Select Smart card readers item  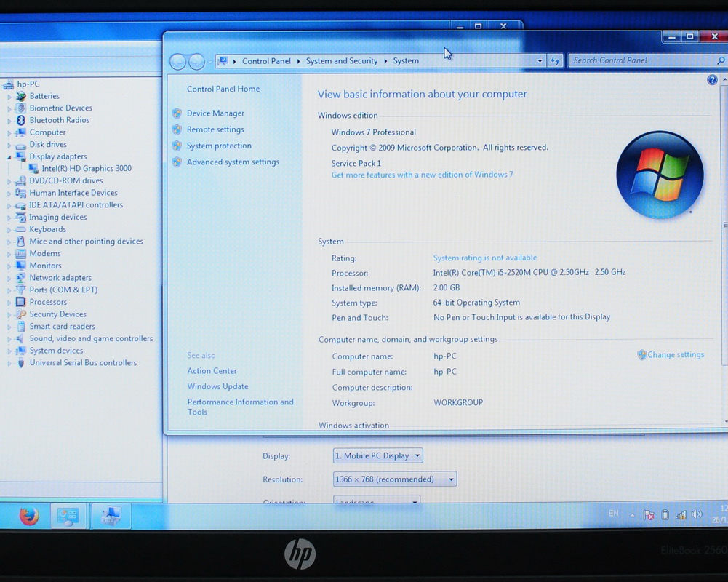click(x=63, y=327)
